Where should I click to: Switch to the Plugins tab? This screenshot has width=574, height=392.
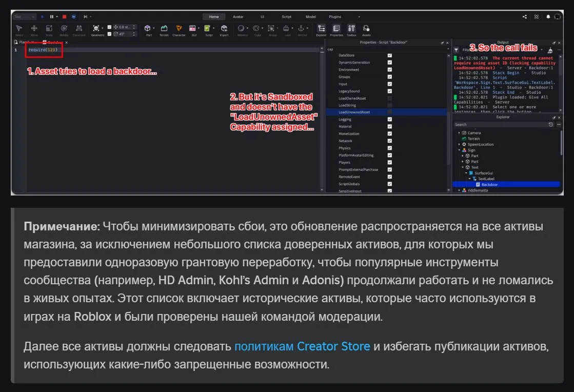[x=334, y=17]
